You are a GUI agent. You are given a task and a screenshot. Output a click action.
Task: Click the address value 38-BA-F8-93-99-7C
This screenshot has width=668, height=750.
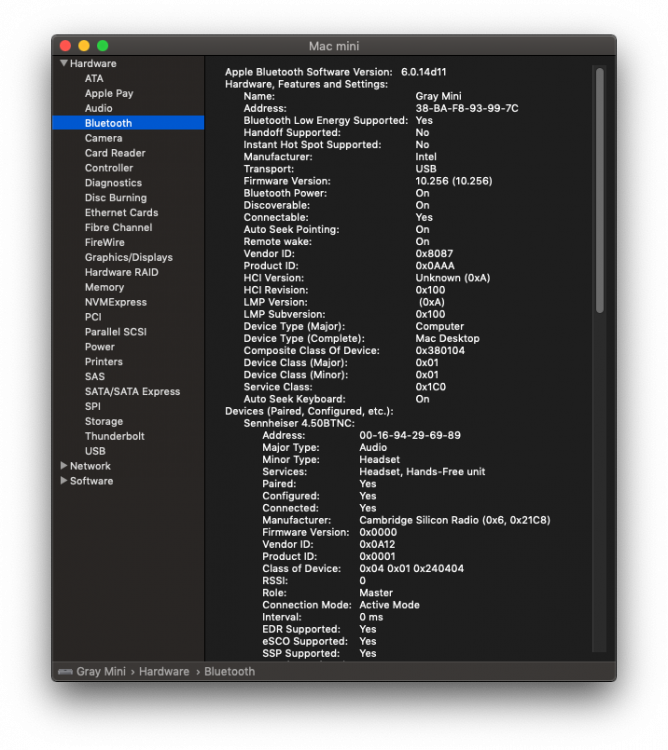click(x=467, y=108)
